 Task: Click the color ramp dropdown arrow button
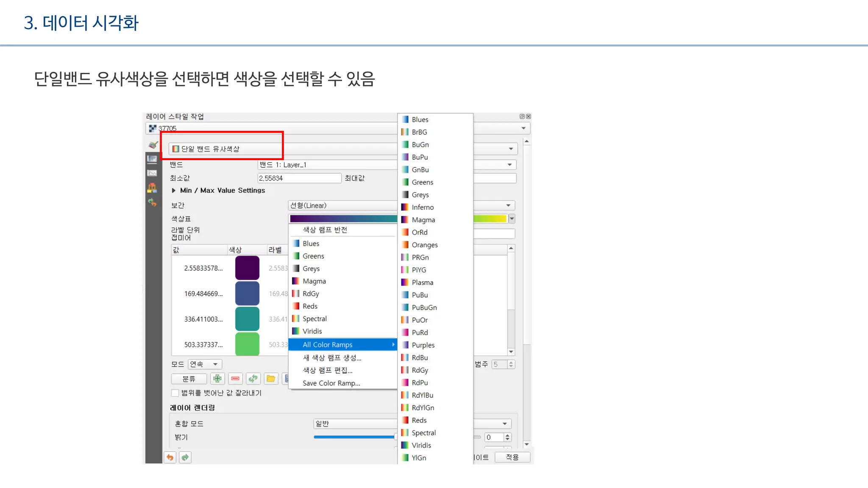[x=512, y=219]
